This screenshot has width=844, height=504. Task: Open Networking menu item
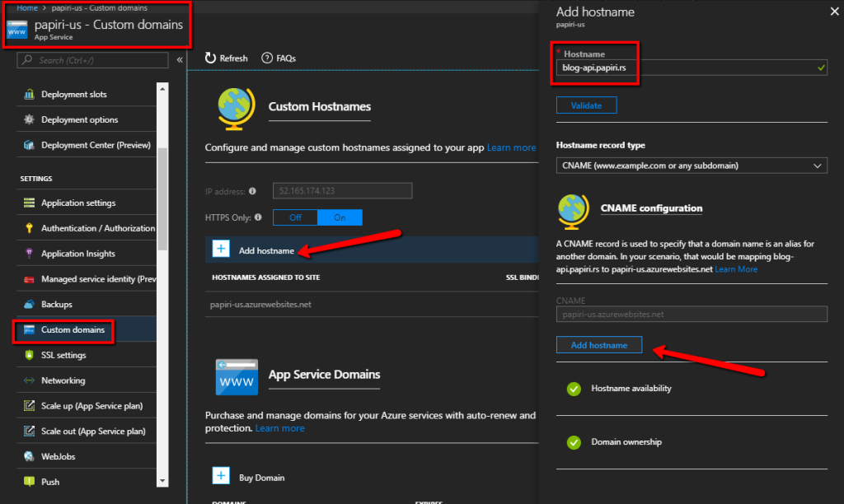click(63, 380)
